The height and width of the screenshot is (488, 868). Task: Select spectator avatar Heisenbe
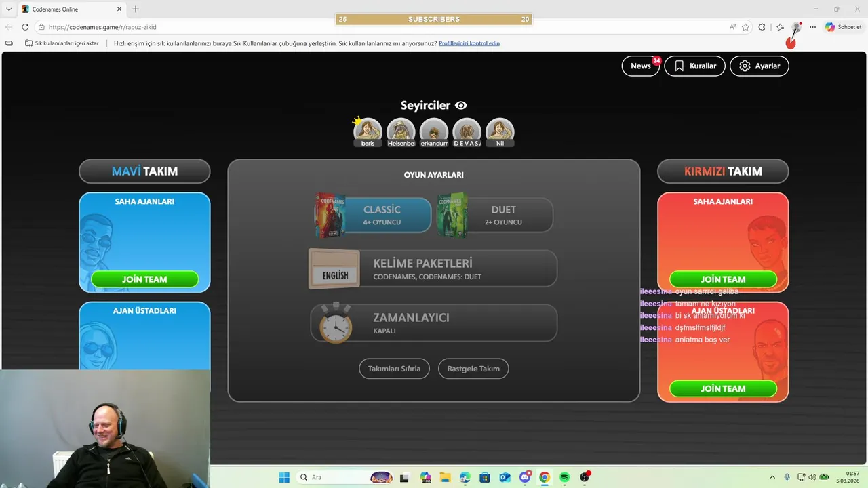click(x=401, y=132)
